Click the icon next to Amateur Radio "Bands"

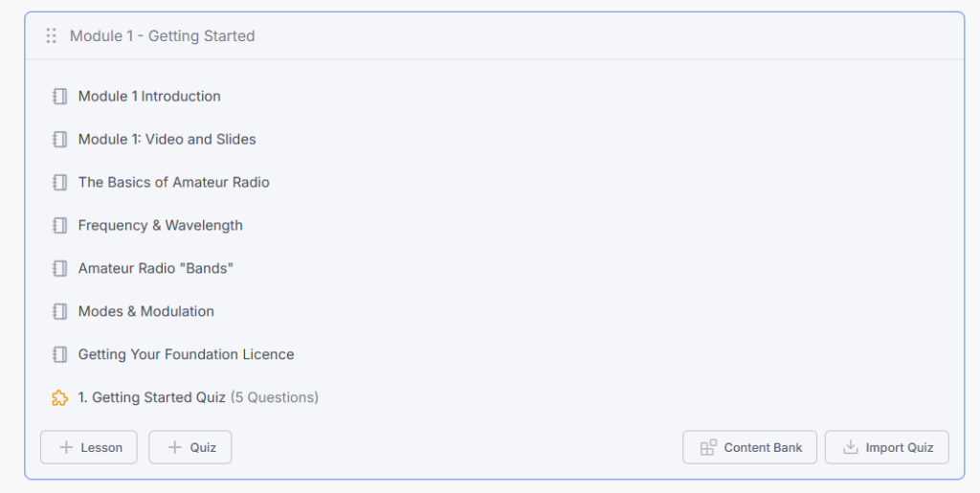coord(60,269)
